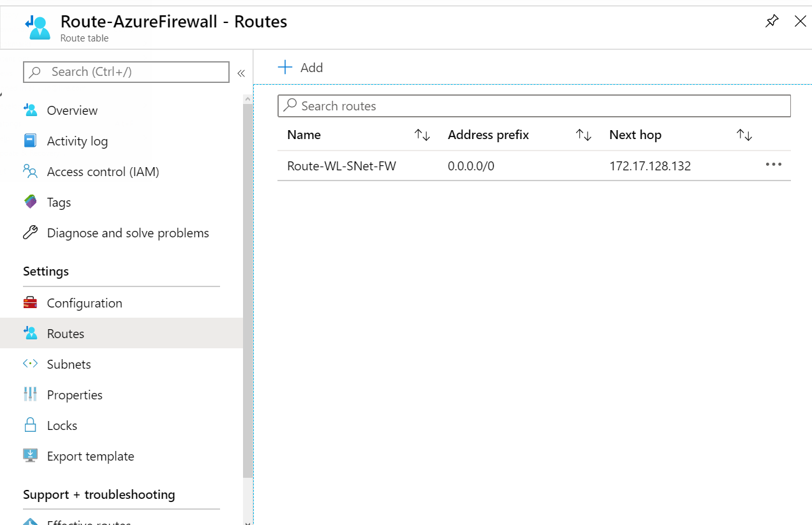Add a new route
Image resolution: width=812 pixels, height=525 pixels.
click(300, 67)
